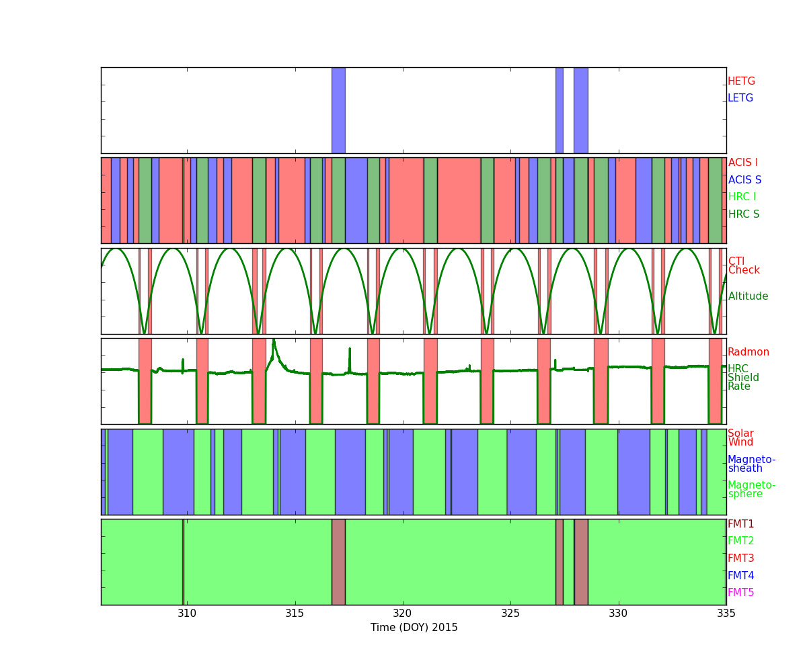
Task: Click the 330 tick on the time axis
Action: click(618, 613)
